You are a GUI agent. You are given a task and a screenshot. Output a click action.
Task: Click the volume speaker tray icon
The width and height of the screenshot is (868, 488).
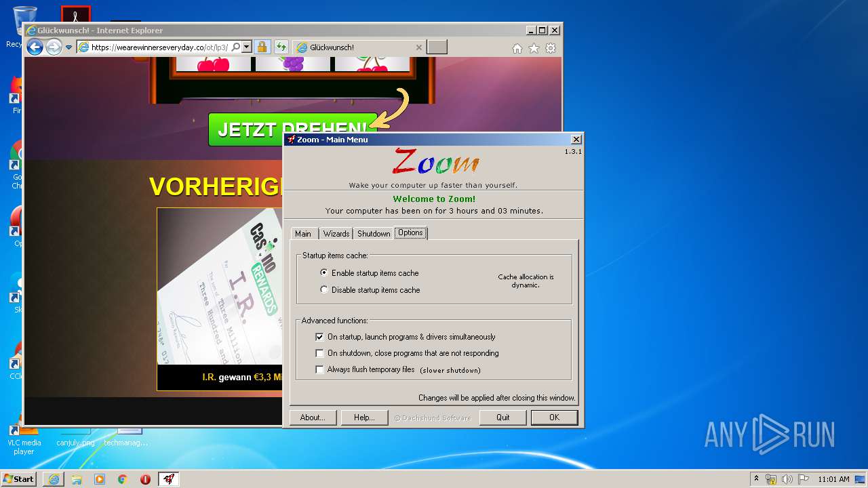(x=787, y=479)
